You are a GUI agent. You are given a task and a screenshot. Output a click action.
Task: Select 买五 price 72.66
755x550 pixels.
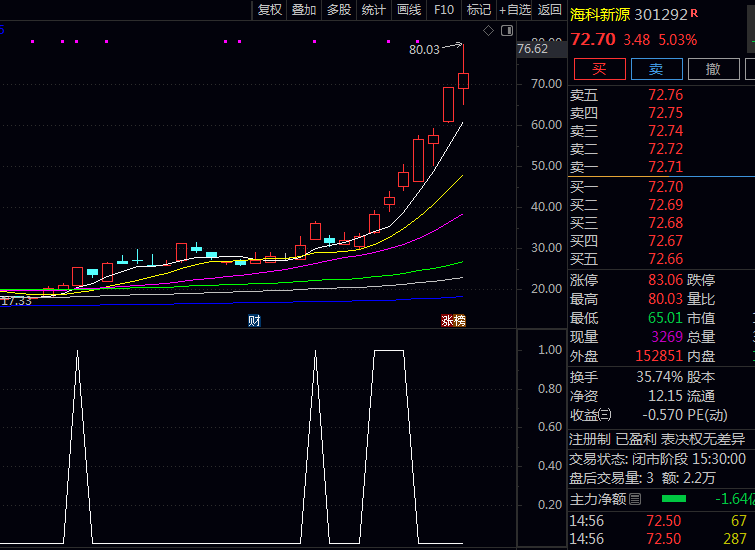click(x=665, y=259)
